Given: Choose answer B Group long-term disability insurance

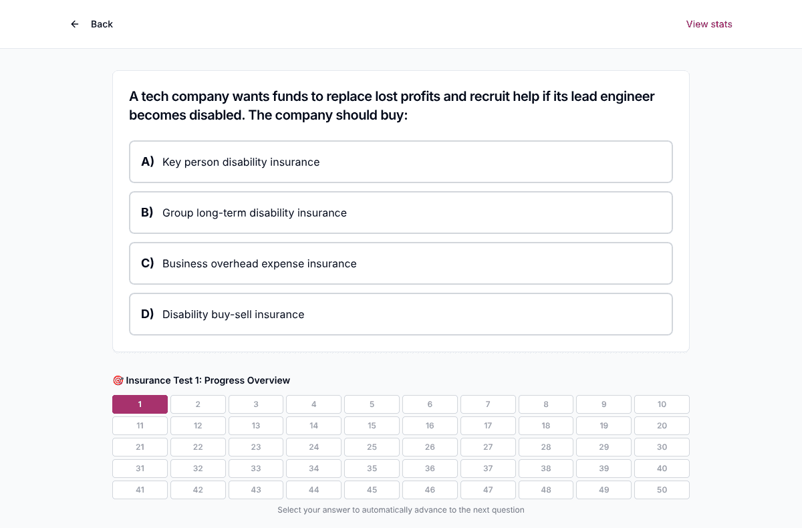Looking at the screenshot, I should click(x=401, y=213).
